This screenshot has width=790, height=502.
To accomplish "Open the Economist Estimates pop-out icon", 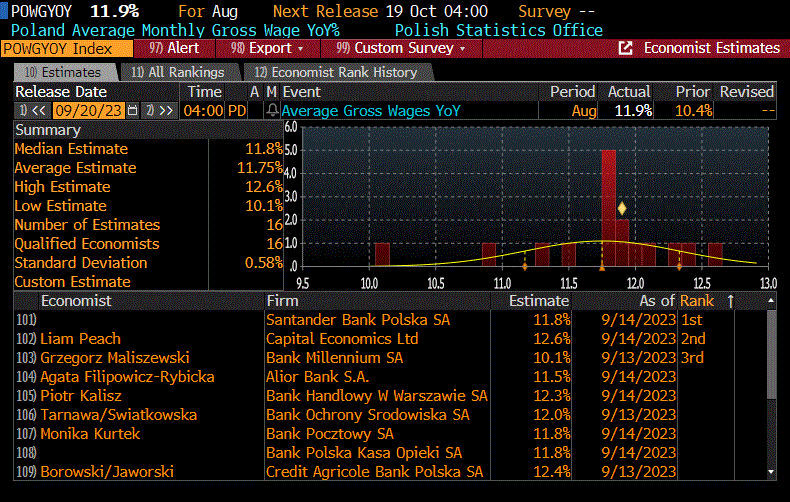I will click(625, 48).
